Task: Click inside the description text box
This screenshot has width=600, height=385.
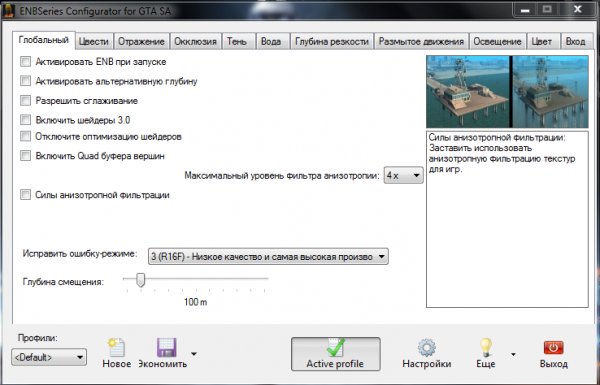Action: 507,219
